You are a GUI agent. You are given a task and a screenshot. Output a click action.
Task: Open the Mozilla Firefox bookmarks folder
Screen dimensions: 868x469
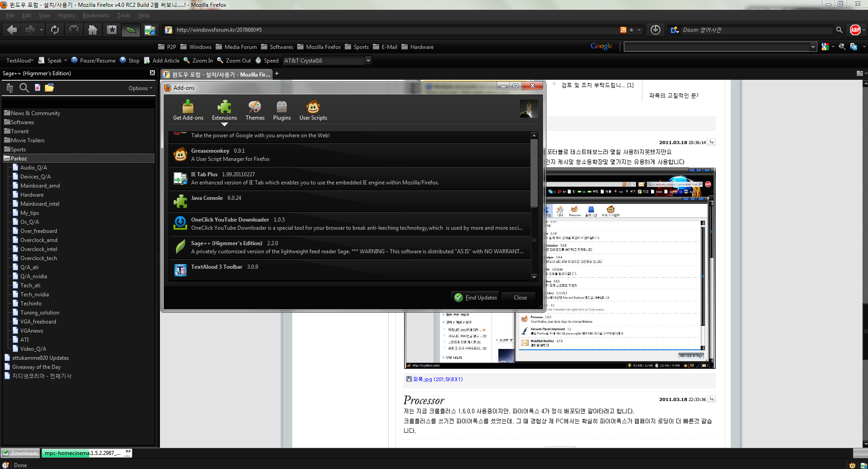319,47
